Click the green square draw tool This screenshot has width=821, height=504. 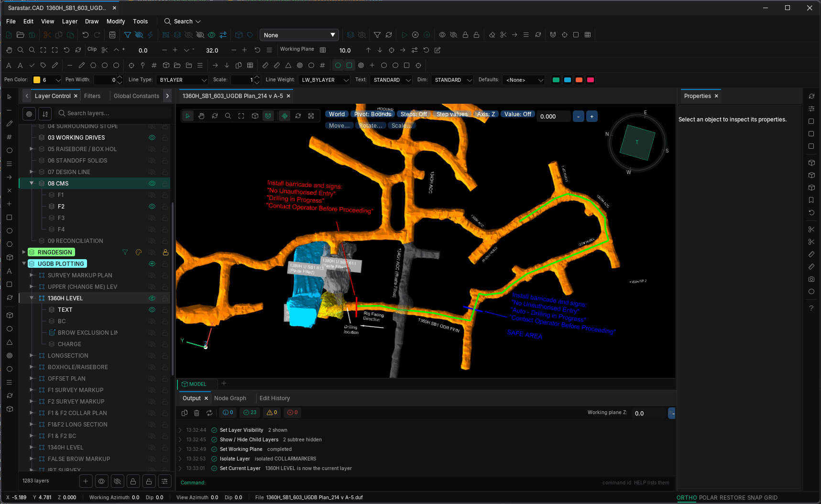pyautogui.click(x=350, y=66)
